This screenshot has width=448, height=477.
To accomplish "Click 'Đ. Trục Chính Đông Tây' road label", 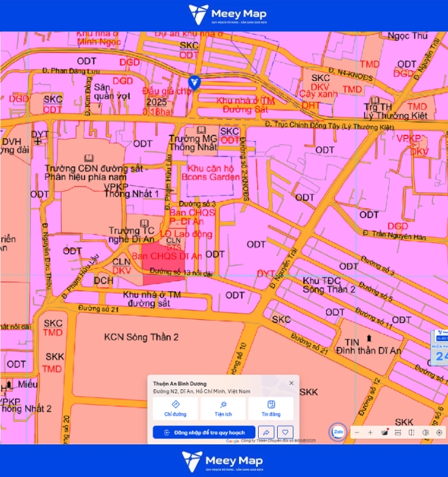I will [x=330, y=126].
